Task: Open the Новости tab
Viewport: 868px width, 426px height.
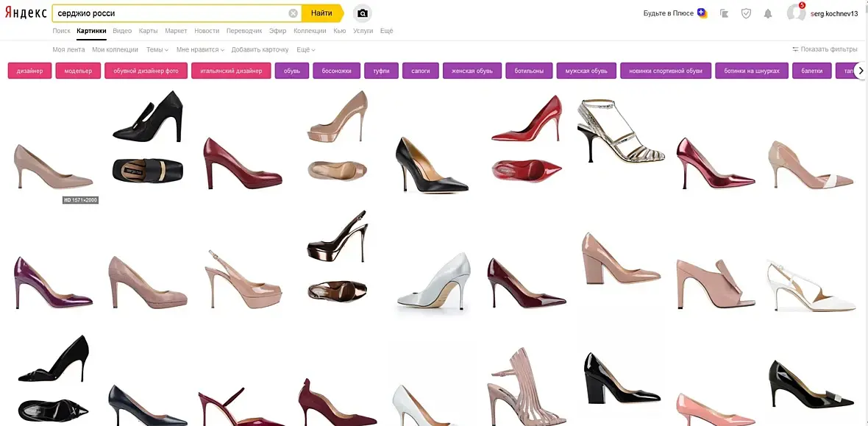Action: click(207, 31)
